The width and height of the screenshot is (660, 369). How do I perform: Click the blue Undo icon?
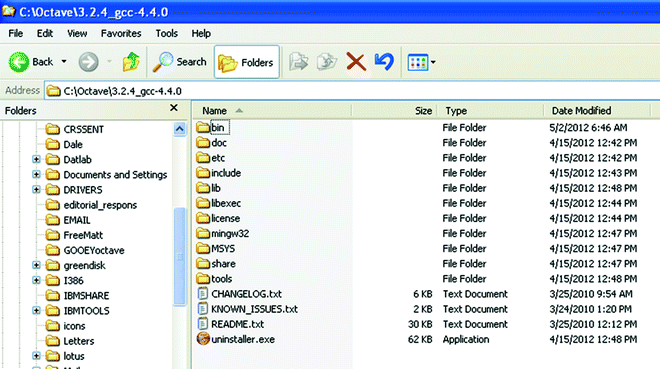384,62
